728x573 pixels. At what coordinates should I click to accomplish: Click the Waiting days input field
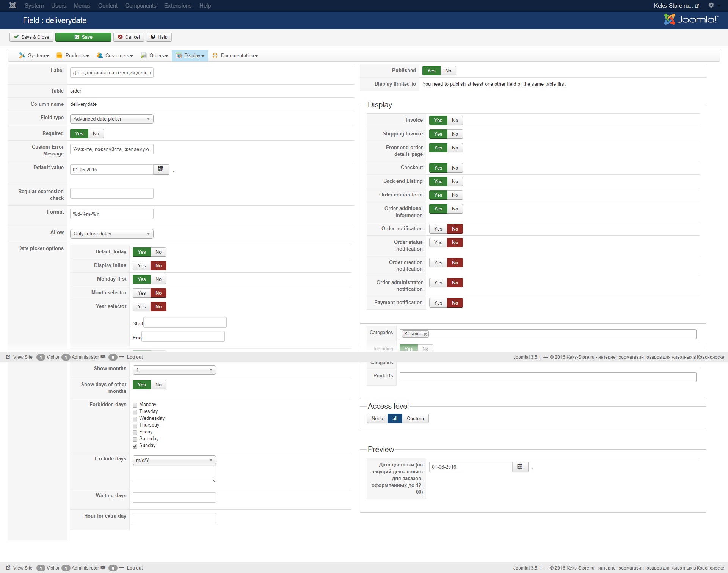click(x=174, y=498)
